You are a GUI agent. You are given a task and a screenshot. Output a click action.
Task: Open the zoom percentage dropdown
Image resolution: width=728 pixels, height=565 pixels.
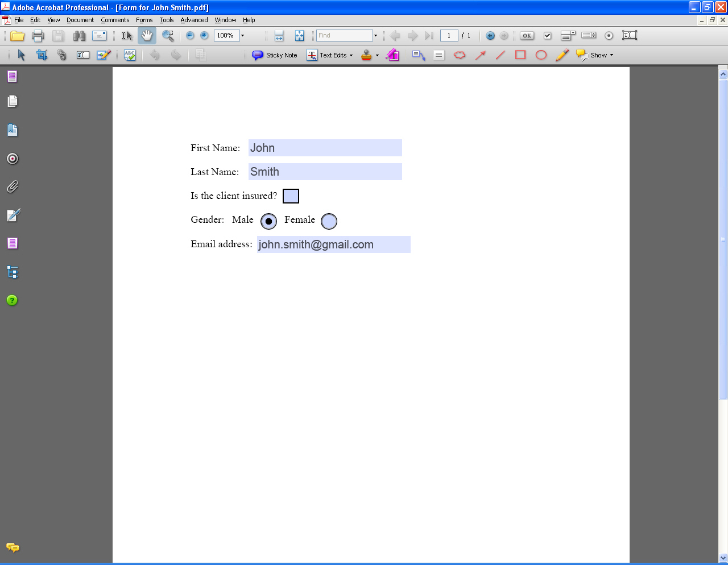[241, 35]
